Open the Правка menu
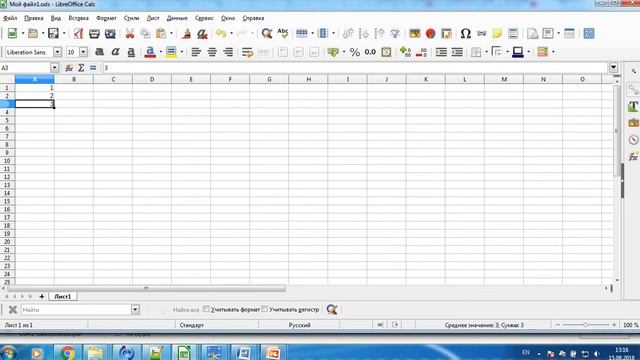640x360 pixels. pos(34,18)
